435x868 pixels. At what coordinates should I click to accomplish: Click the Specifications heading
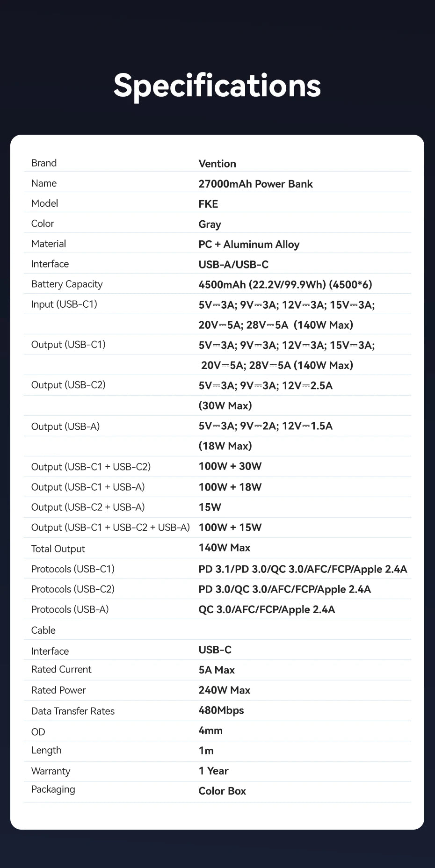(x=217, y=86)
